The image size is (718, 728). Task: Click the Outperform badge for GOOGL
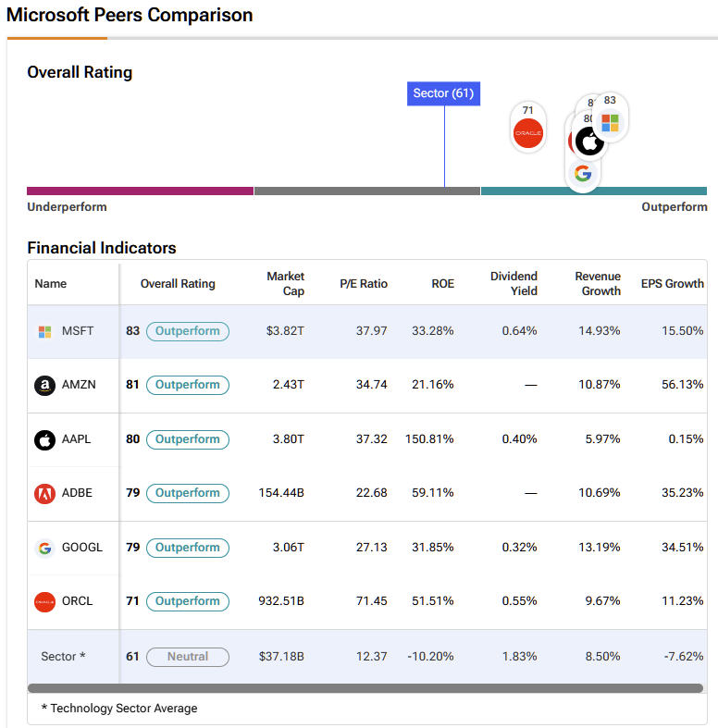(x=188, y=548)
